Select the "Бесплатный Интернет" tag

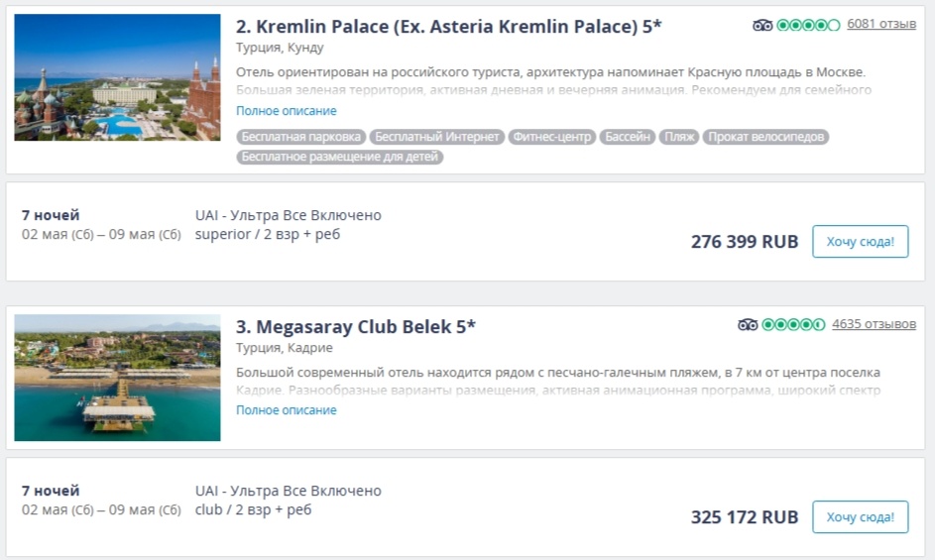[436, 137]
